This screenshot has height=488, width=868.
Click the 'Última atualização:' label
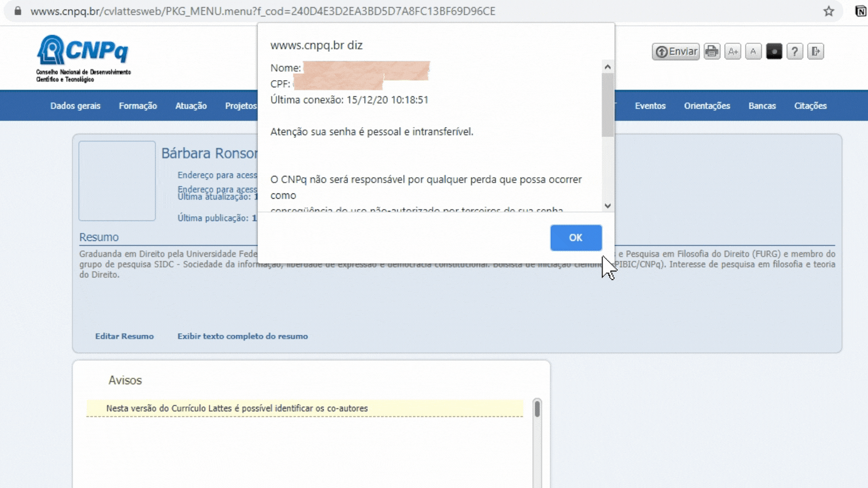tap(214, 197)
